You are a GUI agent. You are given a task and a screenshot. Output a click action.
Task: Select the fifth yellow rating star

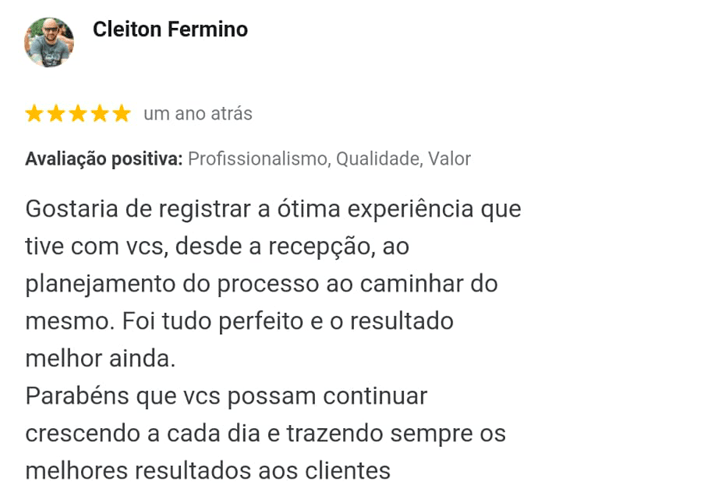tap(122, 114)
